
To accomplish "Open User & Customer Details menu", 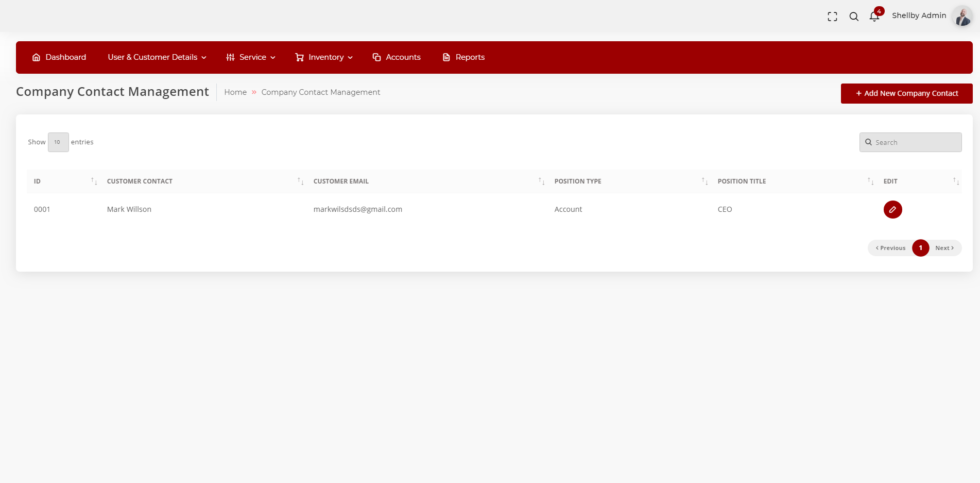I will pyautogui.click(x=152, y=57).
